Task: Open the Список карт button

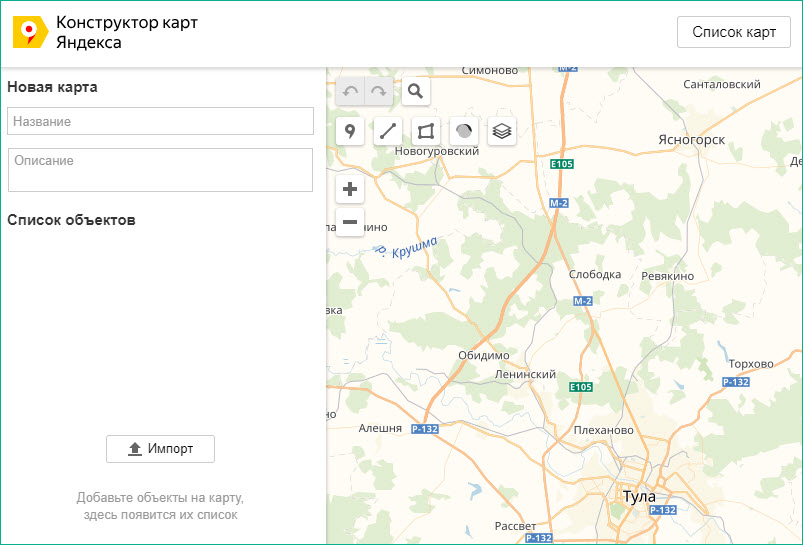Action: 734,32
